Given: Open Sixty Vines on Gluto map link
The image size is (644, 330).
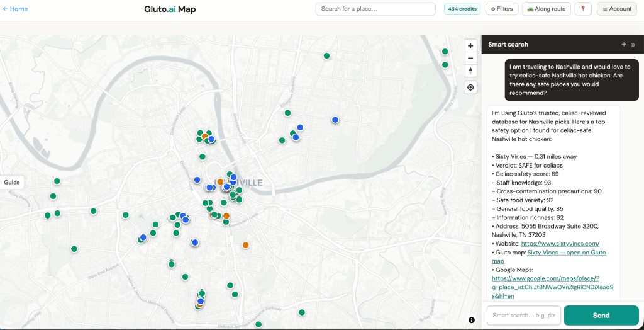Looking at the screenshot, I should [x=548, y=257].
